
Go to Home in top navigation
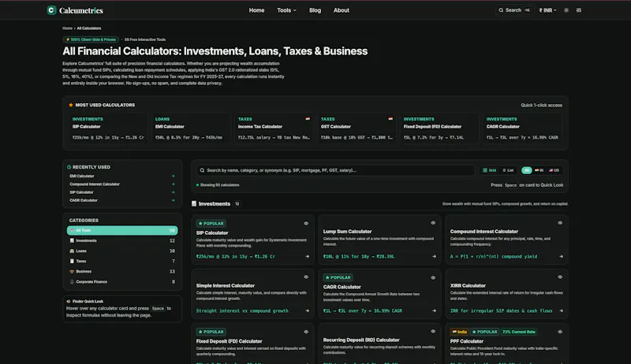257,10
